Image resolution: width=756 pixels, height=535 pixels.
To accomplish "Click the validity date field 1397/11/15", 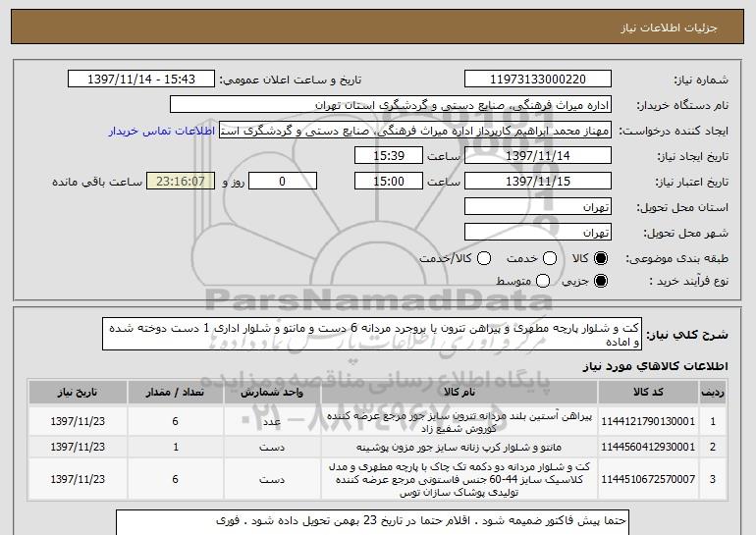I will point(538,182).
